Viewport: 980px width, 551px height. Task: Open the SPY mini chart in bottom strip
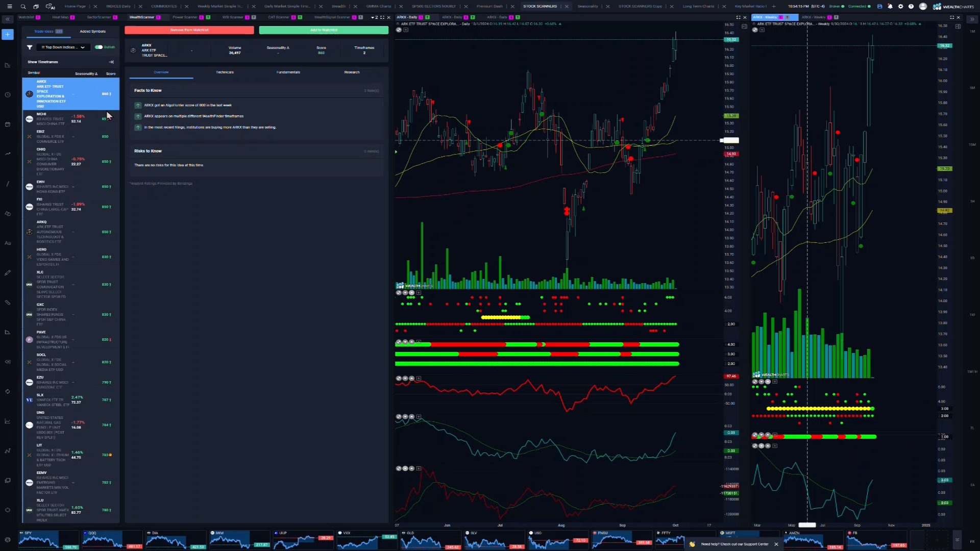coord(48,540)
